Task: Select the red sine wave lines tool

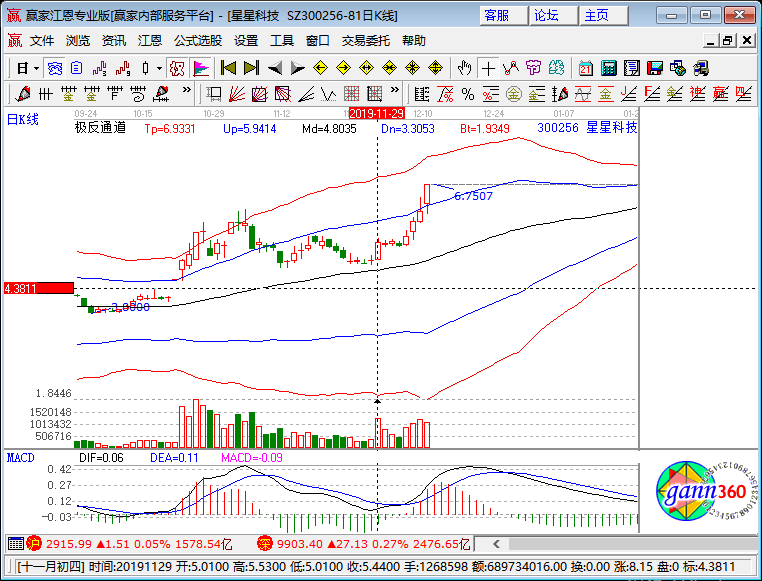Action: coord(583,94)
